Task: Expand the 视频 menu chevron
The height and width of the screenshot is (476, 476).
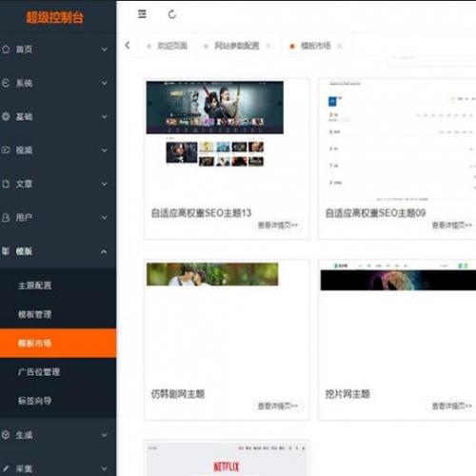Action: [x=104, y=150]
